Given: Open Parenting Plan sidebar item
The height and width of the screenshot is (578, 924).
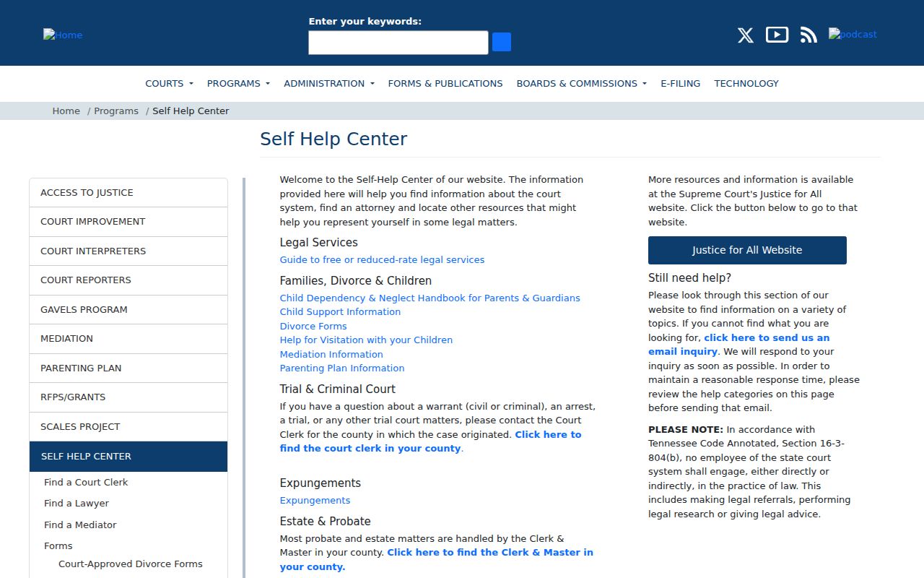Looking at the screenshot, I should click(128, 368).
